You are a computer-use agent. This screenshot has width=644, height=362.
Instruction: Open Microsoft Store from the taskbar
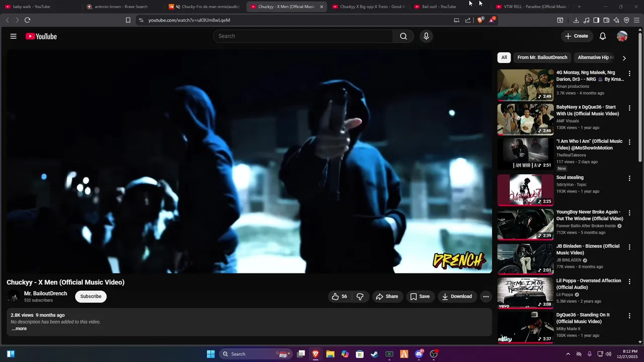tap(360, 354)
